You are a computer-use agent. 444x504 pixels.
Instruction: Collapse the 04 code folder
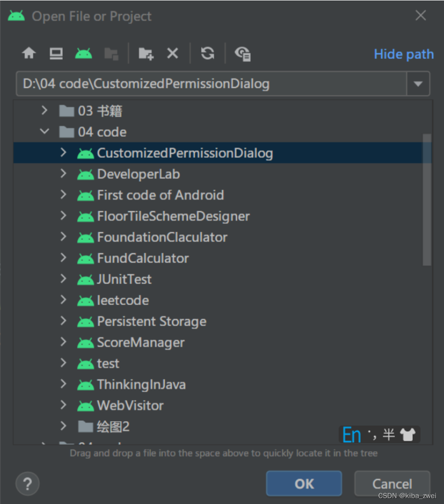44,131
